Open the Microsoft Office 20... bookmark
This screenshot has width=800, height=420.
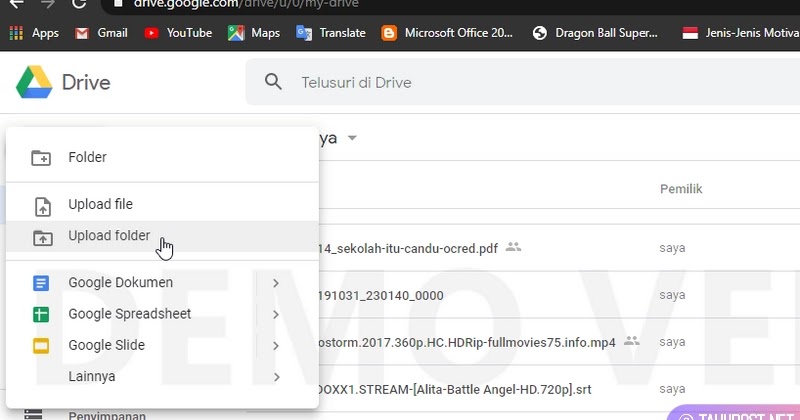447,33
